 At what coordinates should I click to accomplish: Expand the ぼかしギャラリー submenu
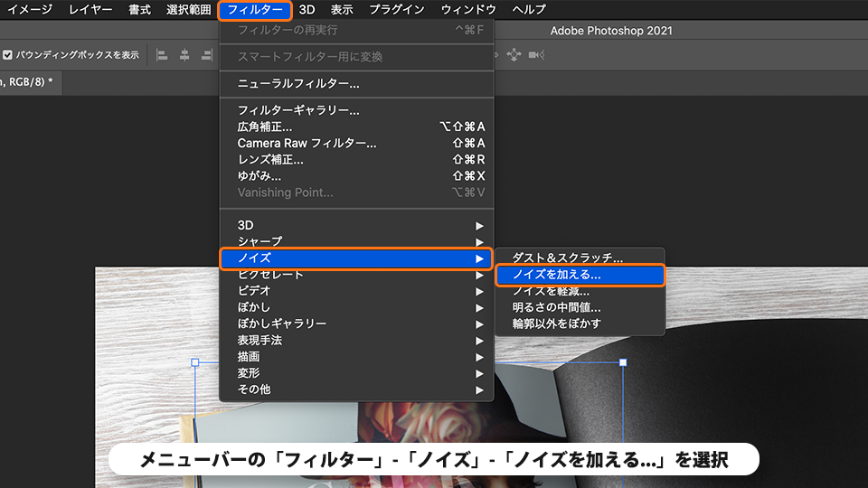(356, 324)
